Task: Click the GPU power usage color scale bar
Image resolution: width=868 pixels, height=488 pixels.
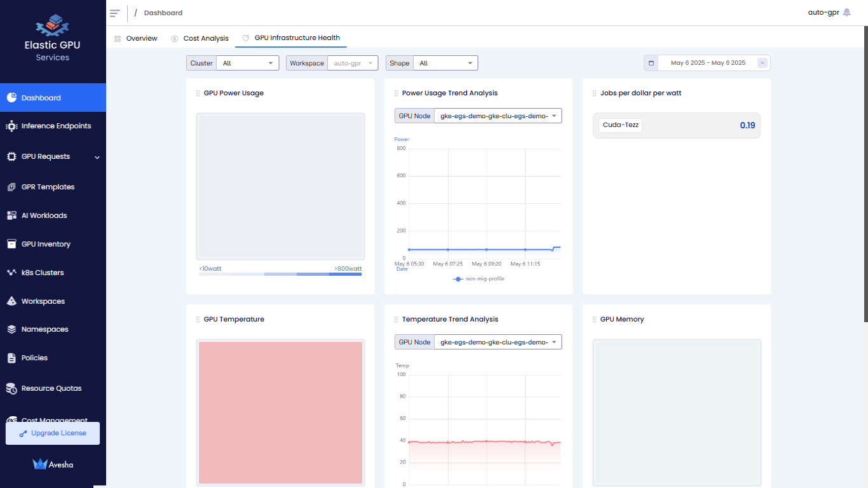Action: tap(280, 274)
